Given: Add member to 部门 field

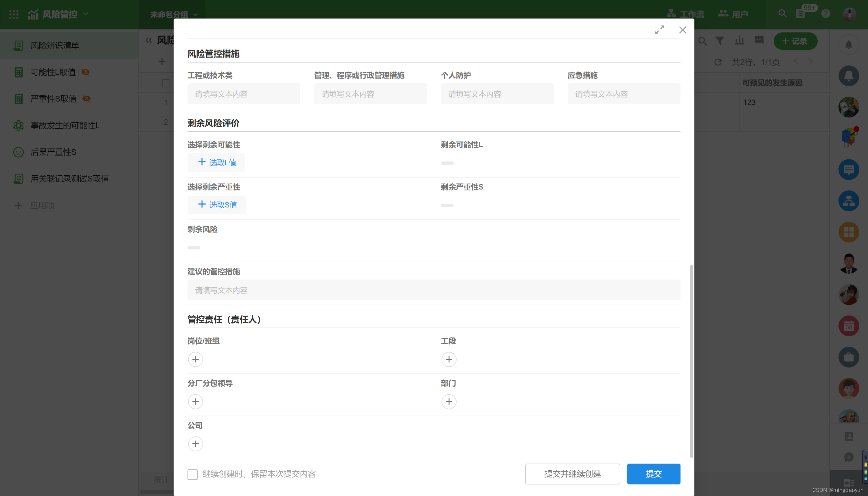Looking at the screenshot, I should [x=448, y=401].
